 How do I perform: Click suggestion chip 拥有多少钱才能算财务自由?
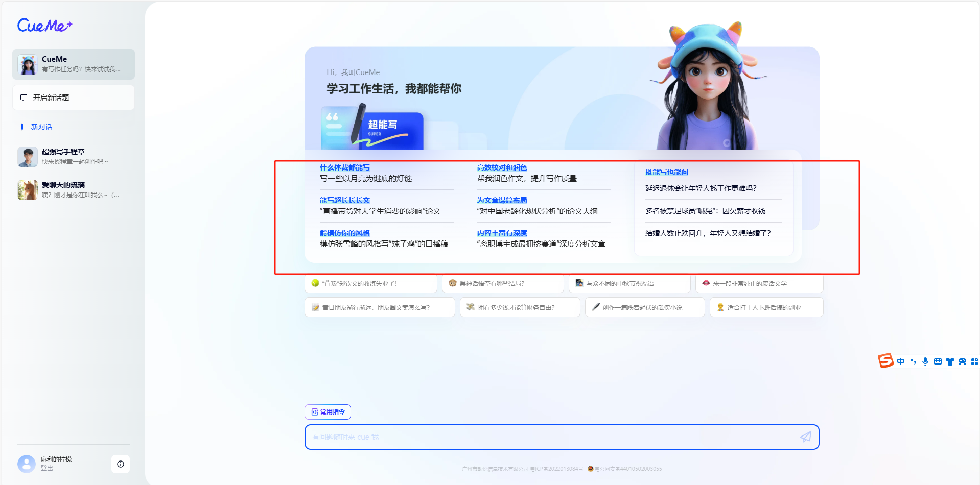tap(520, 307)
